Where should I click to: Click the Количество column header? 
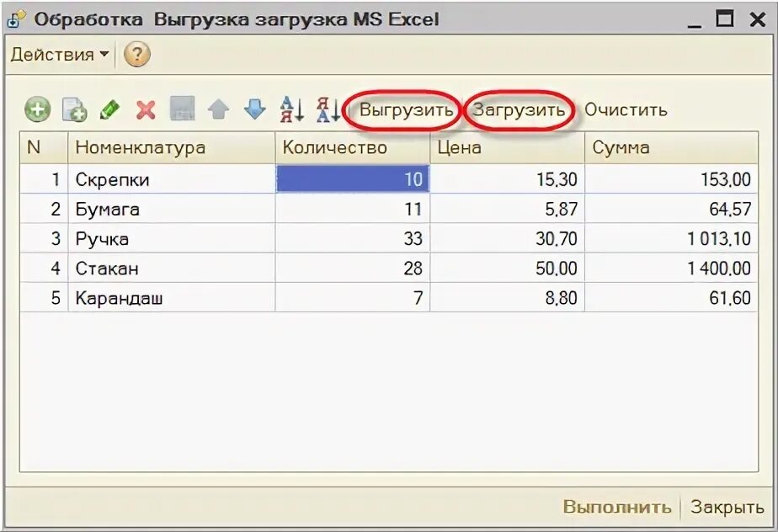(352, 147)
